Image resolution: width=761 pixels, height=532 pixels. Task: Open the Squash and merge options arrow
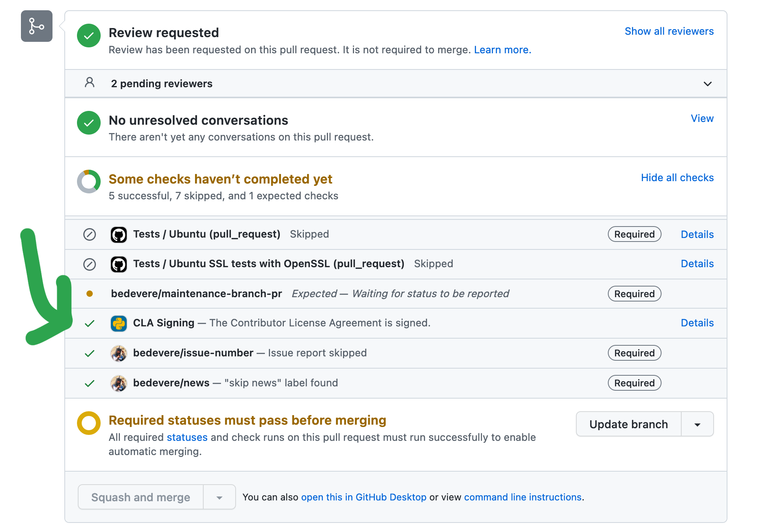(219, 497)
